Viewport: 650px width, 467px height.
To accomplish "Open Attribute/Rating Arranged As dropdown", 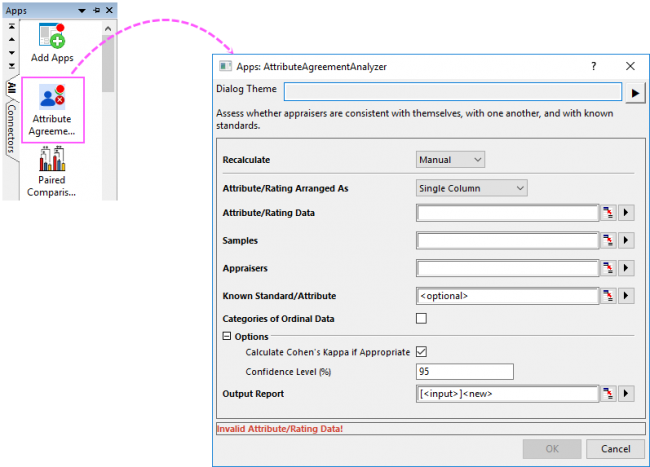I will pyautogui.click(x=471, y=187).
